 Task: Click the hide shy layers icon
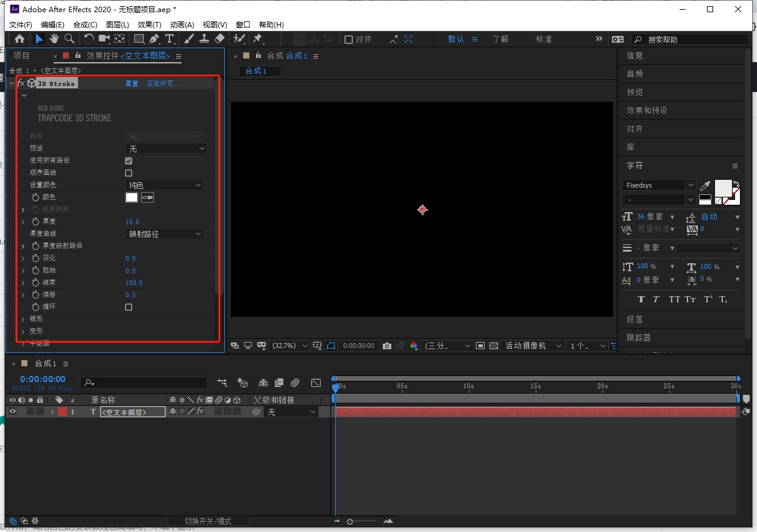click(x=263, y=383)
